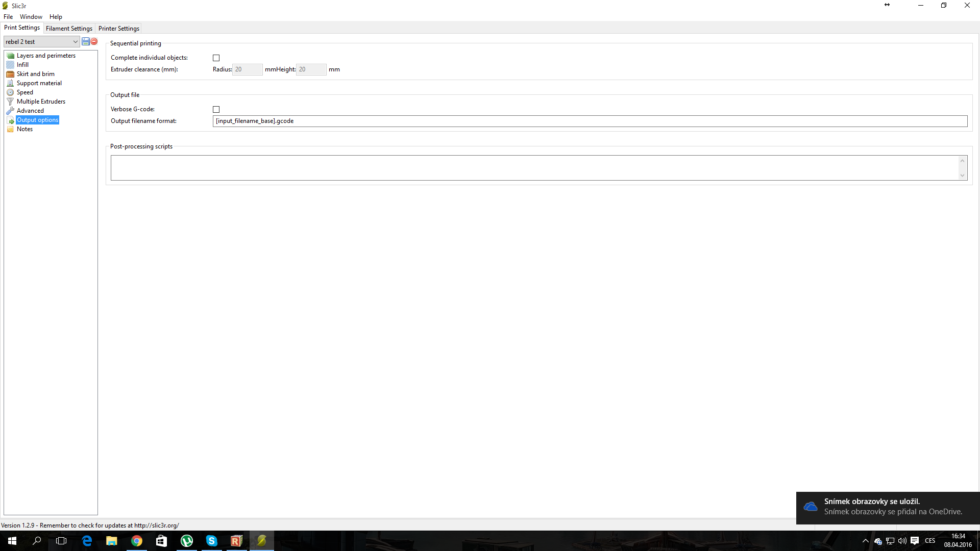Open the File menu
The image size is (980, 551).
(8, 17)
